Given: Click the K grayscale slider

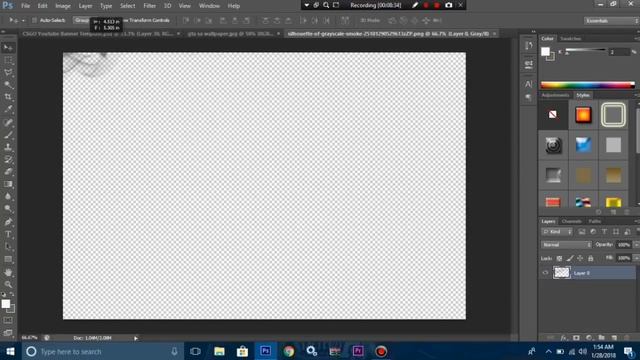Looking at the screenshot, I should [585, 51].
